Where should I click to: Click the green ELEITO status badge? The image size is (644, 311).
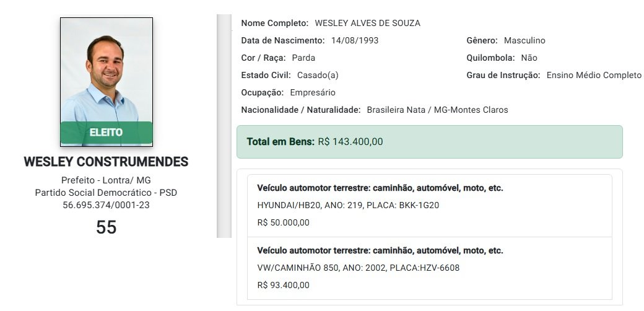pyautogui.click(x=106, y=133)
